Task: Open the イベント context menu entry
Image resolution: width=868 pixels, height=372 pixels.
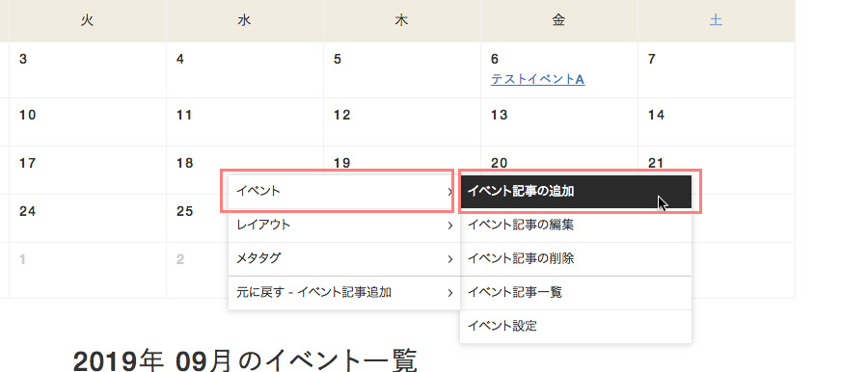Action: click(x=343, y=192)
